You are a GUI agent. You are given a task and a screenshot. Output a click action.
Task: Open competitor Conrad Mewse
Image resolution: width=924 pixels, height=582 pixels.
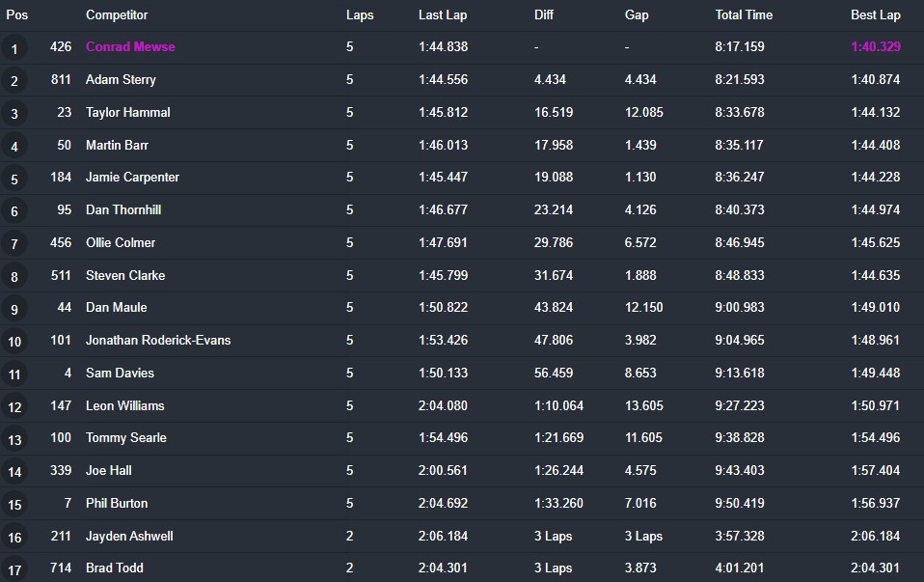pos(130,47)
